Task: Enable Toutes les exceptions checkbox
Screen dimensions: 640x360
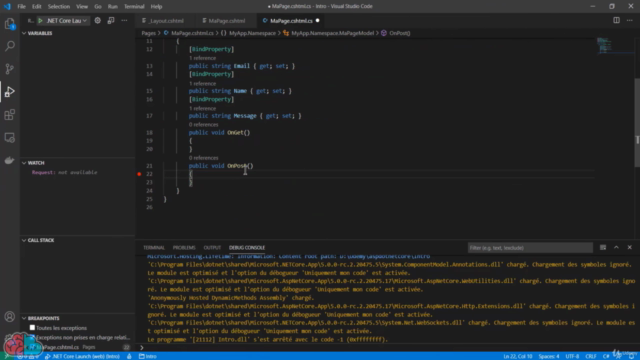Action: [32, 328]
